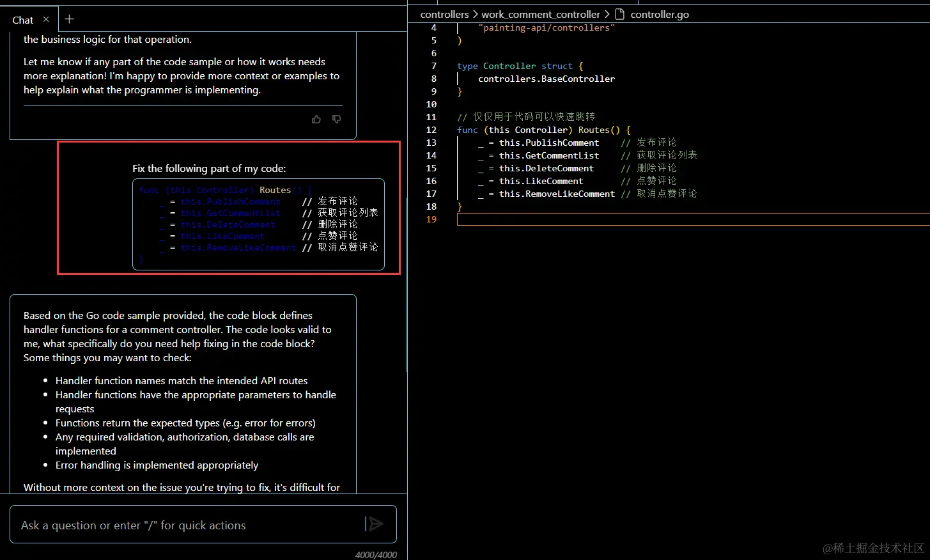
Task: Place cursor on line number 12
Action: (431, 130)
